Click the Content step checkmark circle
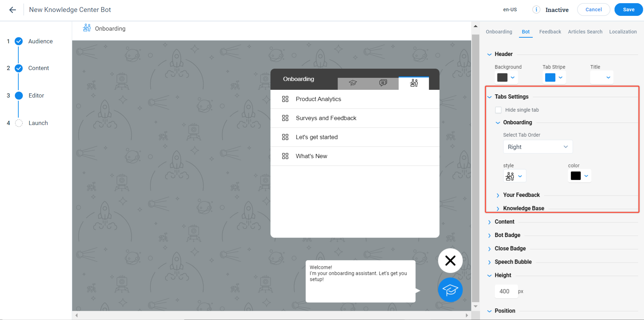Image resolution: width=644 pixels, height=320 pixels. pyautogui.click(x=19, y=68)
